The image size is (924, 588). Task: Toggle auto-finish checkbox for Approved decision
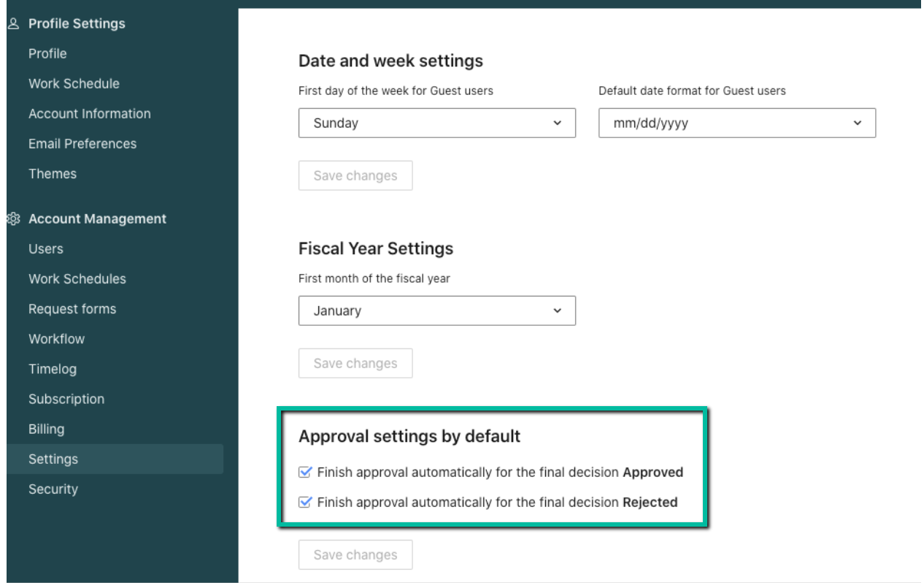pyautogui.click(x=306, y=473)
